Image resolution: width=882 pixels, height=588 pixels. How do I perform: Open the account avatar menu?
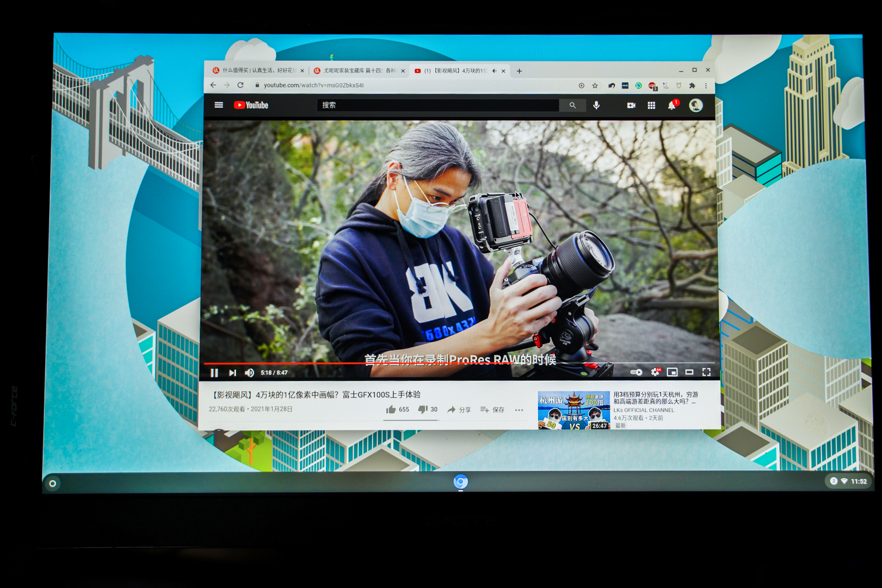(696, 105)
